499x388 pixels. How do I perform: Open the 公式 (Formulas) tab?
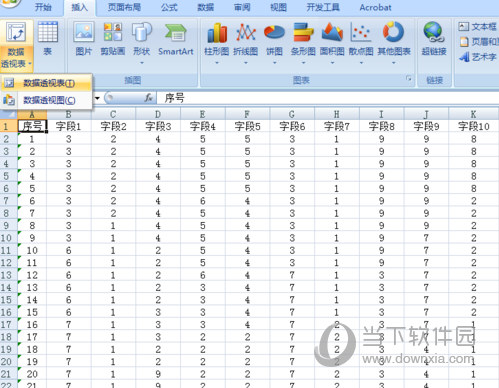tap(169, 7)
